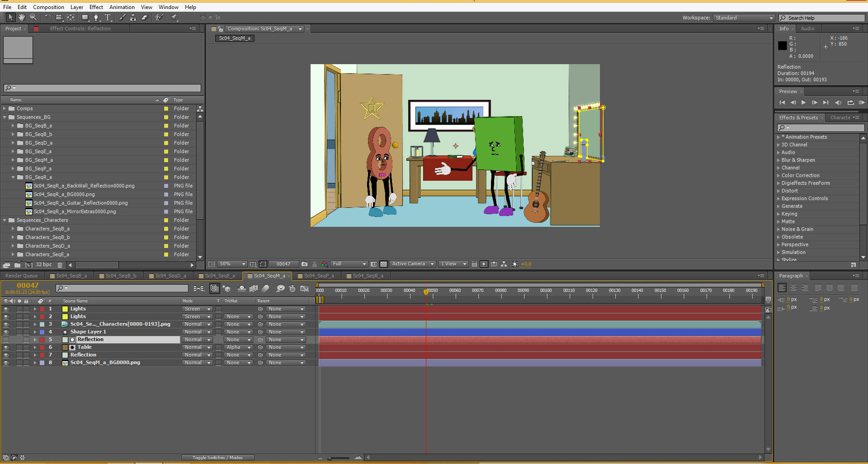Select the Roto Brush tool
The width and height of the screenshot is (868, 464).
159,17
